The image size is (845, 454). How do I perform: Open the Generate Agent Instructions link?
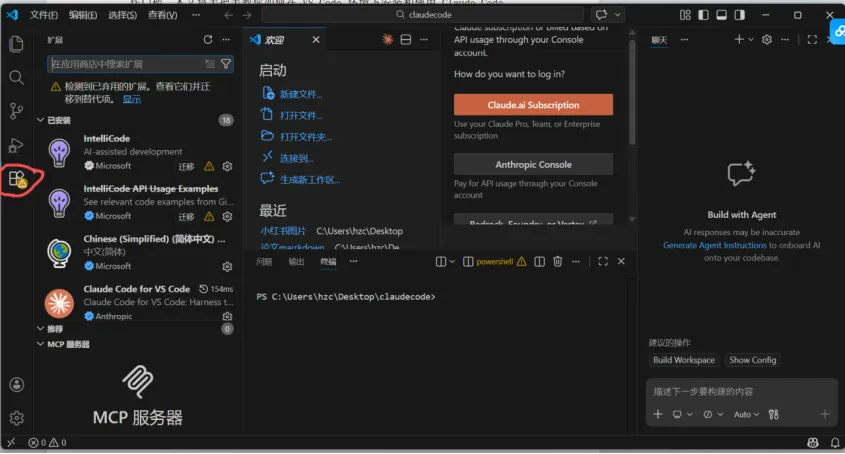click(x=715, y=245)
